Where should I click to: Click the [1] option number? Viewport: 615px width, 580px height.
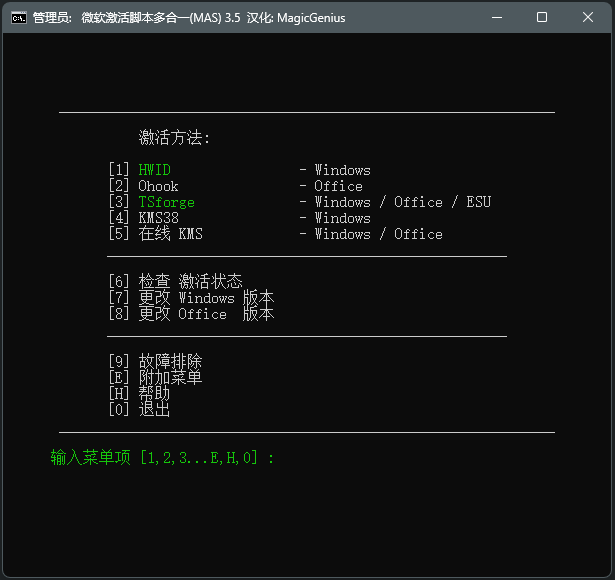(x=119, y=170)
